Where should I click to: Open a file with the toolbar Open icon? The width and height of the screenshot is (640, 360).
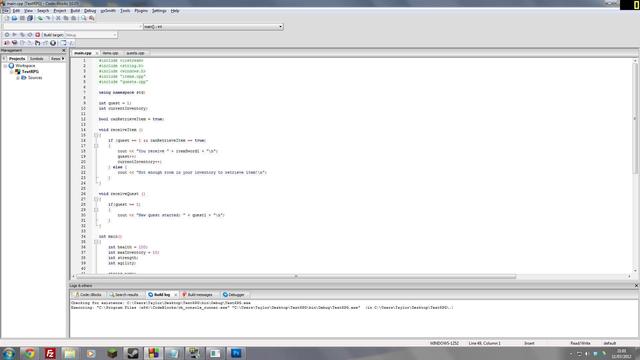[14, 18]
